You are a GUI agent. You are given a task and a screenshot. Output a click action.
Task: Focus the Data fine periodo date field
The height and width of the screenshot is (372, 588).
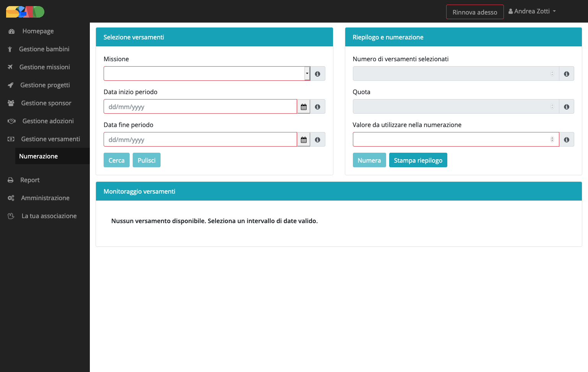(200, 140)
